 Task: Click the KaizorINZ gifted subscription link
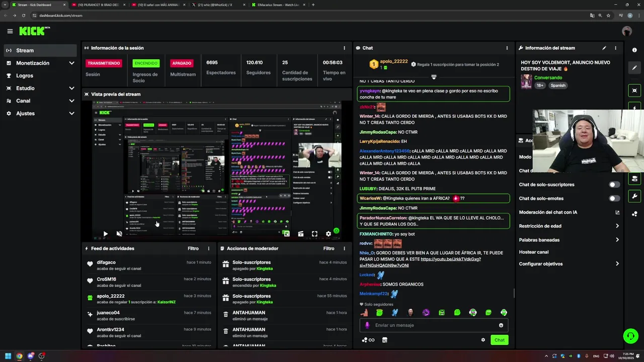[166, 302]
